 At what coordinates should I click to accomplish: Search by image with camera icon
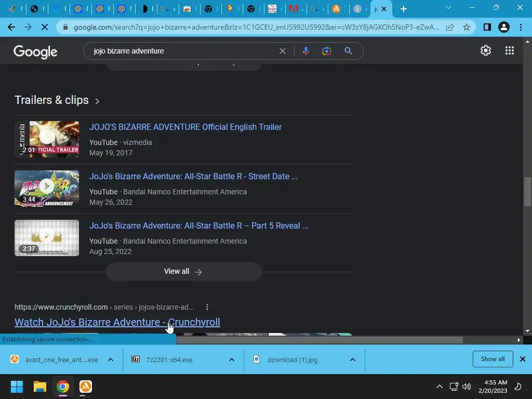point(326,51)
